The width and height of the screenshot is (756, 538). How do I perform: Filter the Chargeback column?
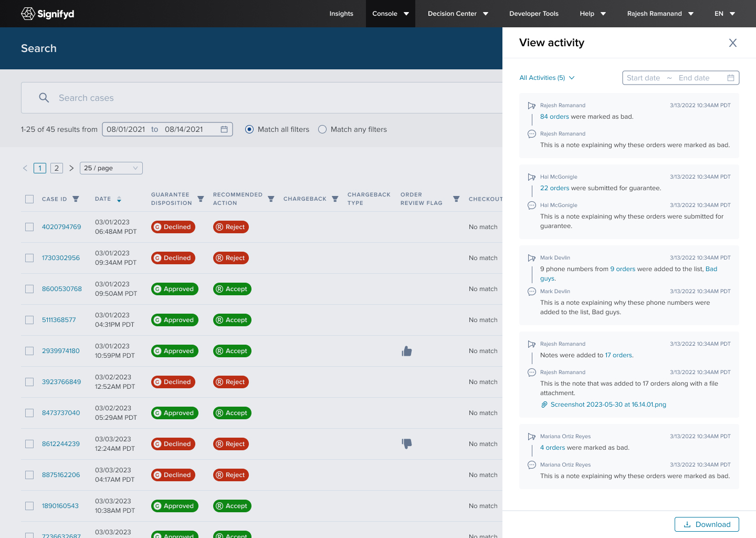(335, 199)
